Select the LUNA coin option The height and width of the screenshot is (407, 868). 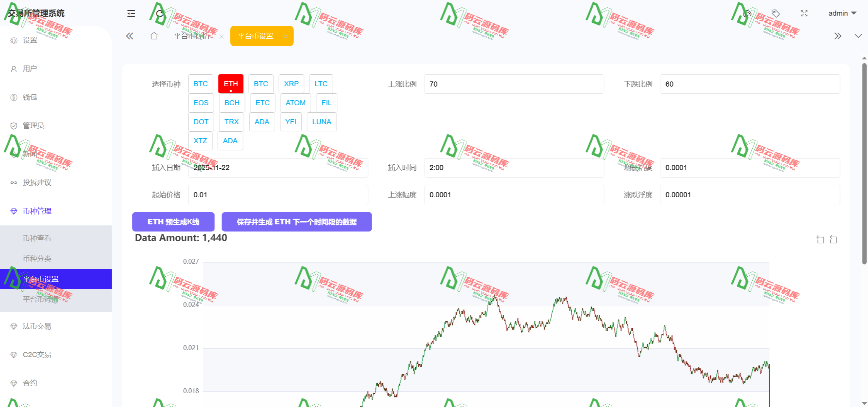coord(321,122)
